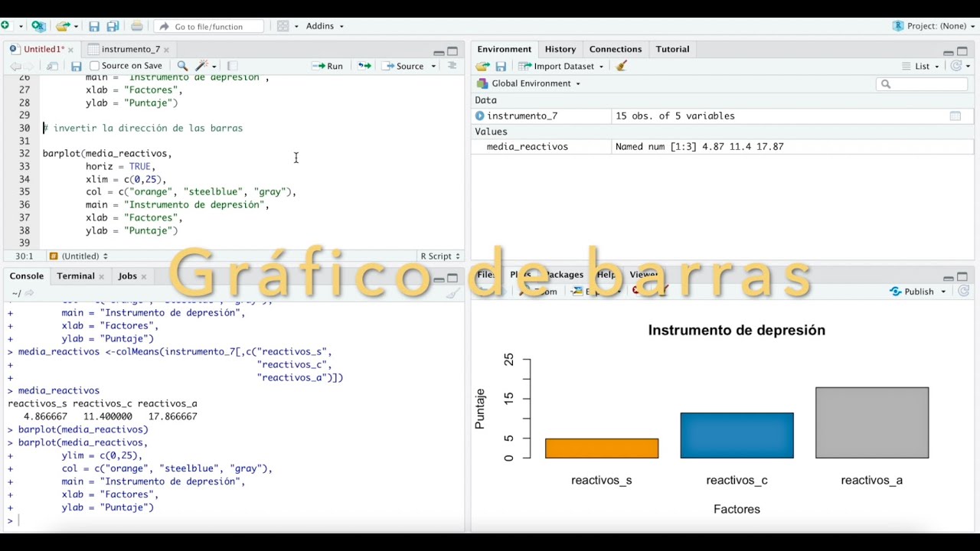Viewport: 980px width, 551px height.
Task: Open the (Untitled) section navigator
Action: [78, 256]
